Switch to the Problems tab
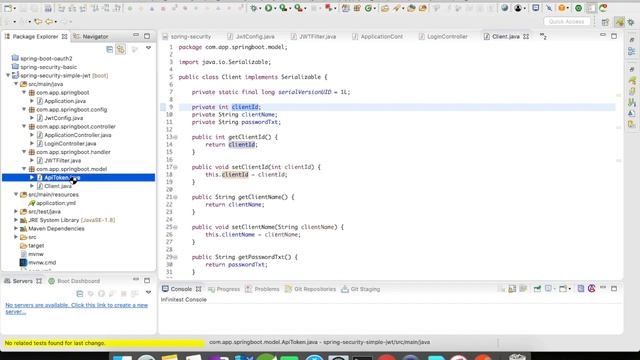 point(262,289)
